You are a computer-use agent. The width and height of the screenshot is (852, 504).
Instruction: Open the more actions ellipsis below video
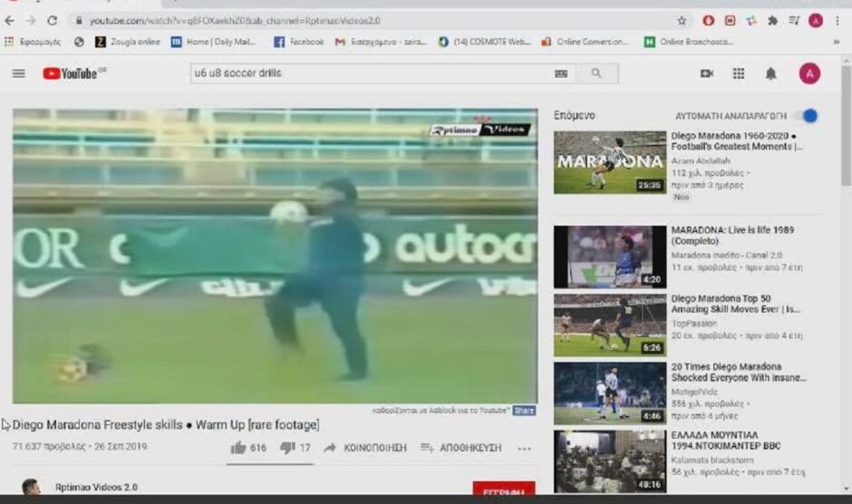coord(525,449)
